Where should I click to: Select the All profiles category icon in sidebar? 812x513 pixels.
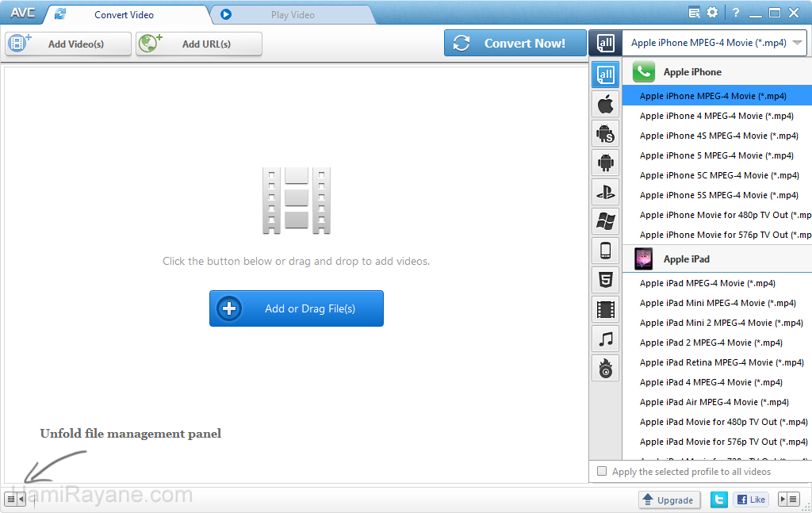coord(605,75)
